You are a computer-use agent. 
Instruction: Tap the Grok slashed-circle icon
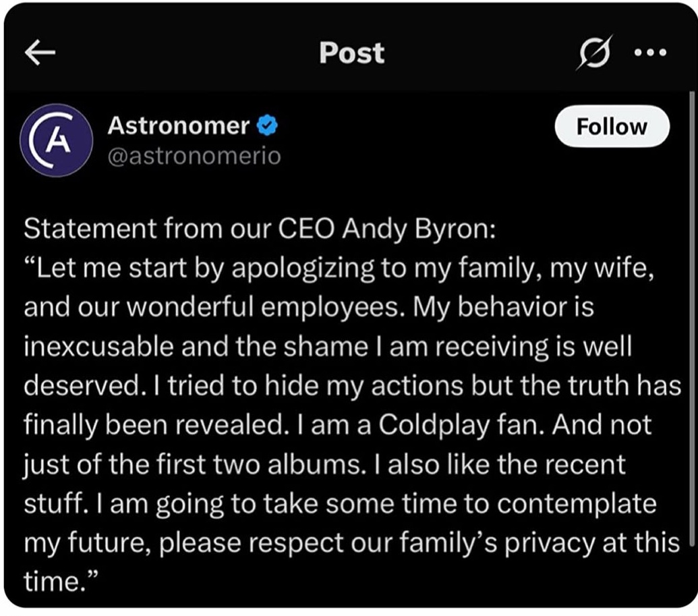coord(592,54)
